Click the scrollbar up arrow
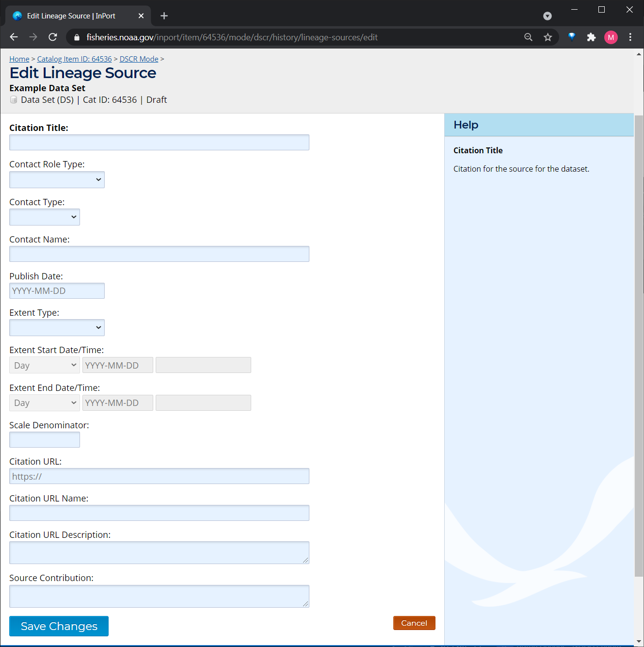 coord(639,54)
